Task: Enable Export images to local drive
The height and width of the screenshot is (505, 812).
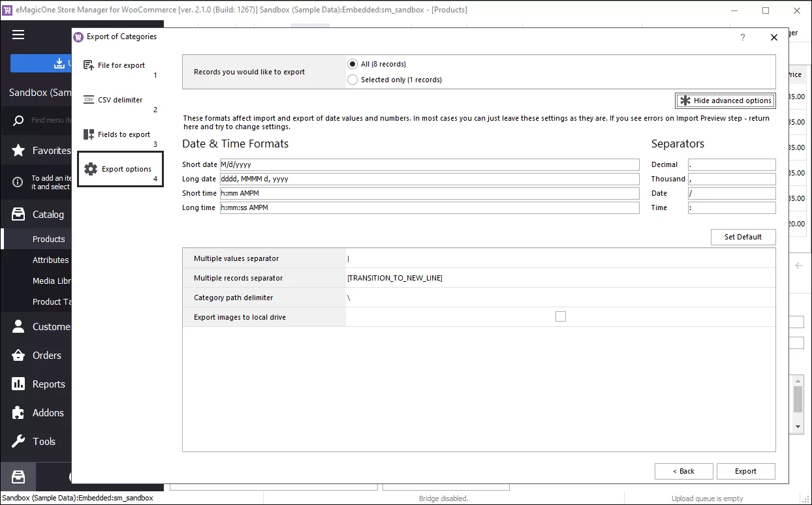Action: click(x=561, y=316)
